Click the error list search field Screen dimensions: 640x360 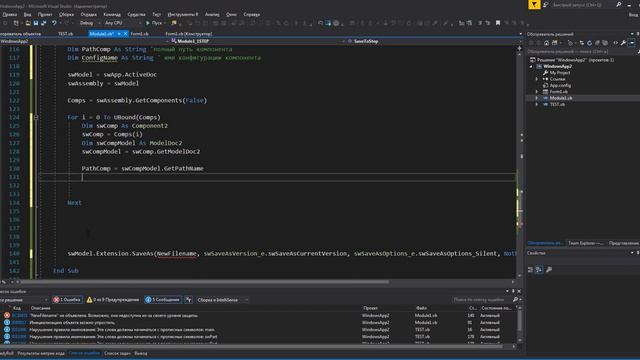coord(481,300)
